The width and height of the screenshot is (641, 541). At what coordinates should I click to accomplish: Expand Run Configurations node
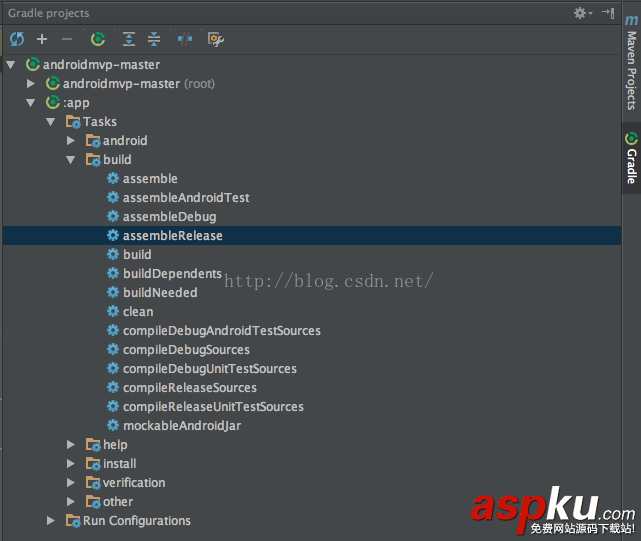51,521
